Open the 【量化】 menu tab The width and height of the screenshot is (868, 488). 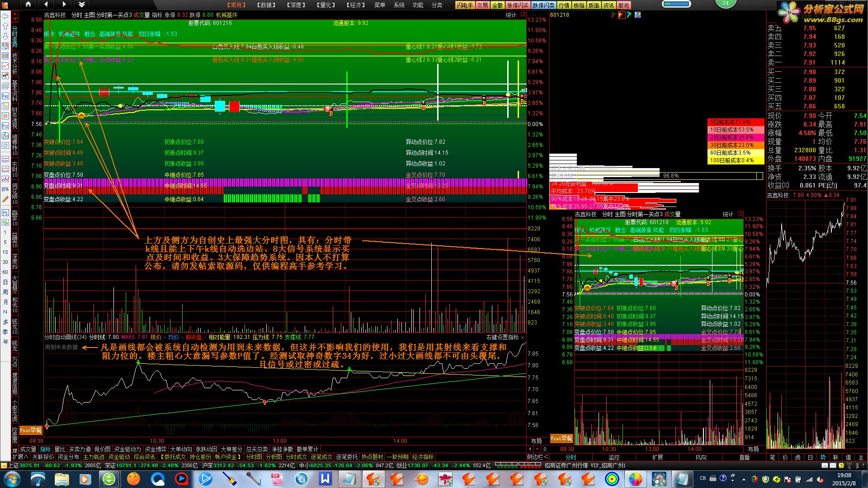(x=326, y=5)
